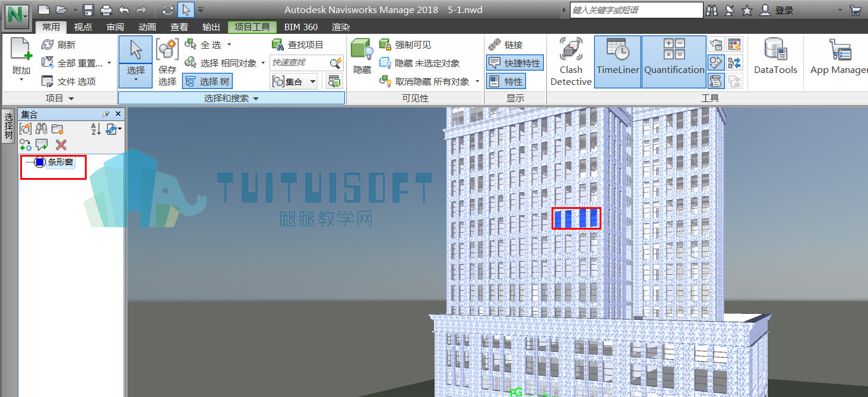Screen dimensions: 868x397
Task: Toggle the Properties (特性) window
Action: point(506,81)
